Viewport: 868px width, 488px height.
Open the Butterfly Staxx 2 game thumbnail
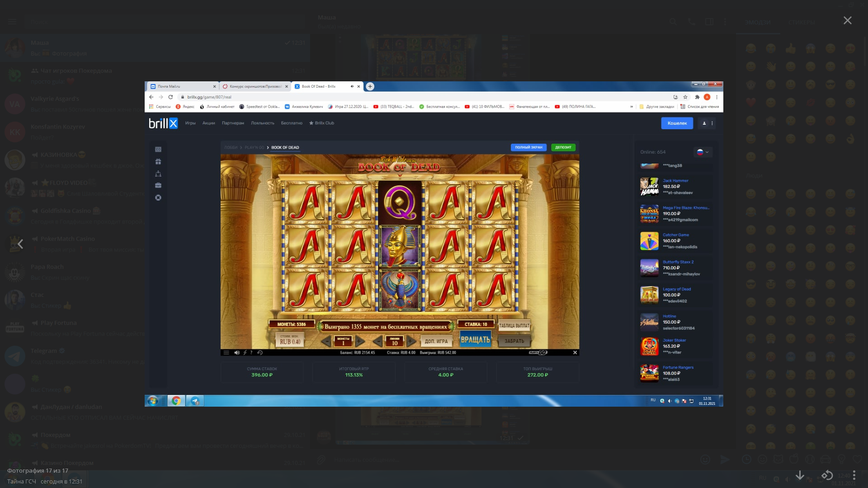click(x=649, y=268)
